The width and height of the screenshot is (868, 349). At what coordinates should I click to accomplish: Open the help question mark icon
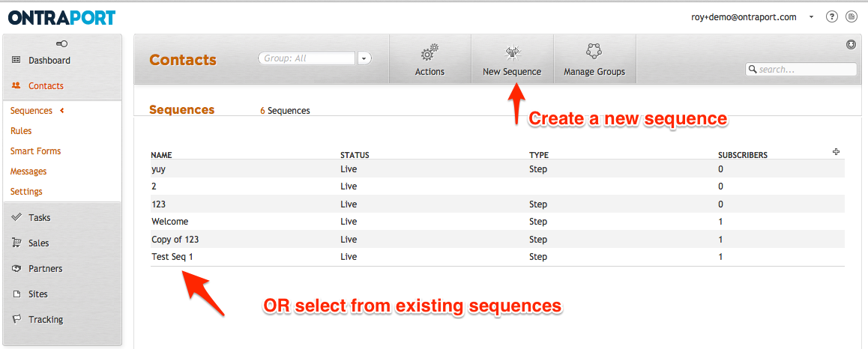[831, 17]
